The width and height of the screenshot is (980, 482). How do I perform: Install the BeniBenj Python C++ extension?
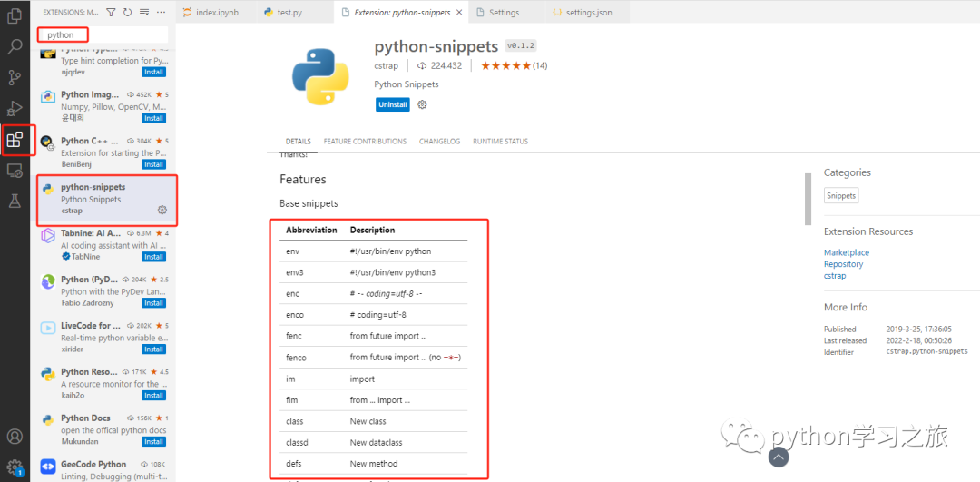tap(153, 164)
